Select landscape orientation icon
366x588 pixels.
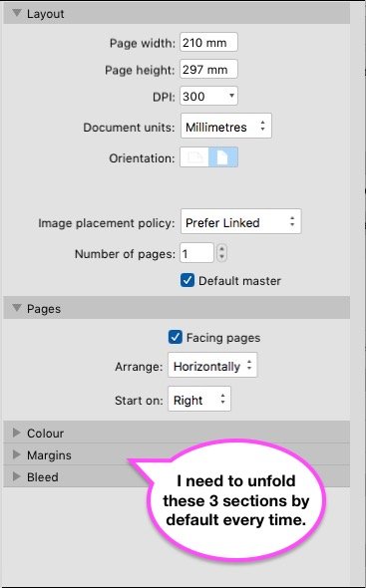[194, 157]
